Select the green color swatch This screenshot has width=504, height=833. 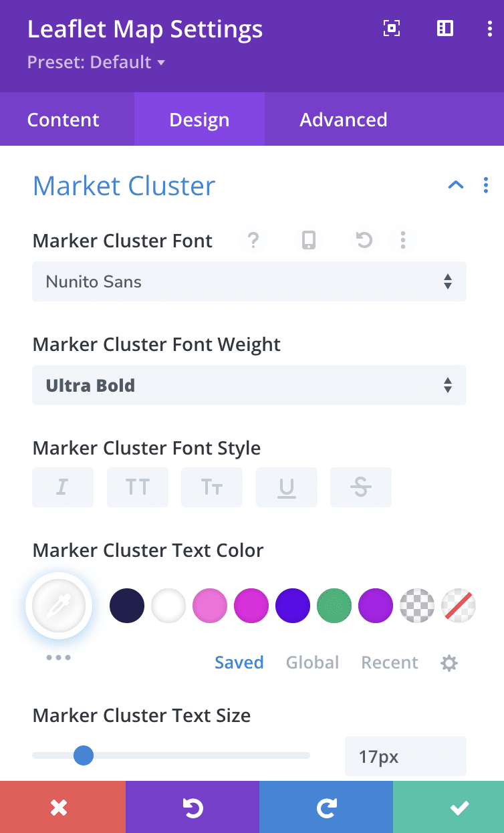tap(334, 606)
